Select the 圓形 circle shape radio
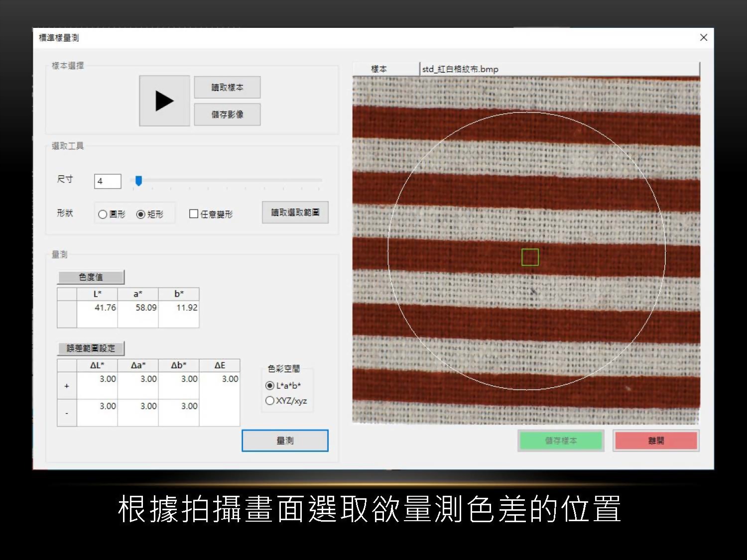The height and width of the screenshot is (560, 747). coord(103,214)
